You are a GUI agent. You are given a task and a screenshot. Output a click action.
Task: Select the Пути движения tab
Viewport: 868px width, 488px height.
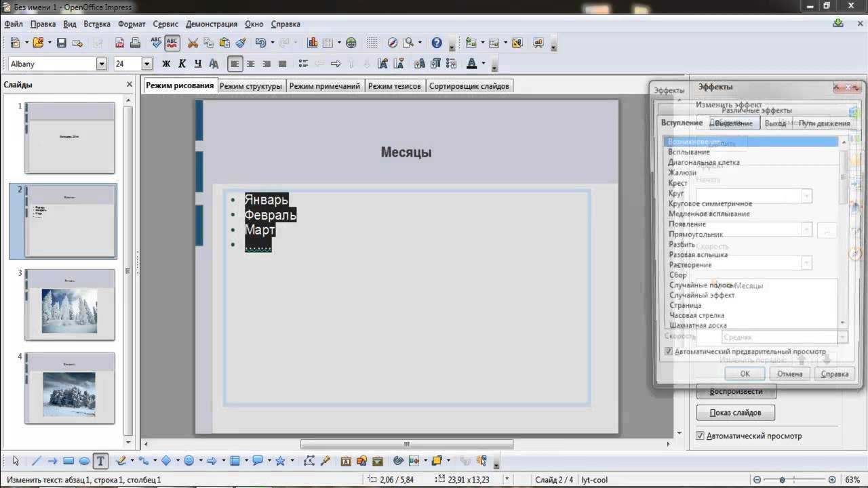point(824,123)
